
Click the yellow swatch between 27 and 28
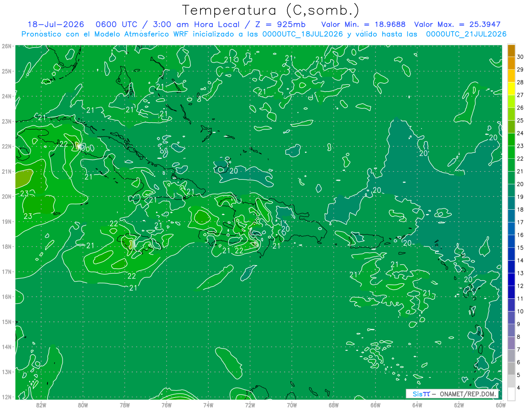click(x=511, y=88)
